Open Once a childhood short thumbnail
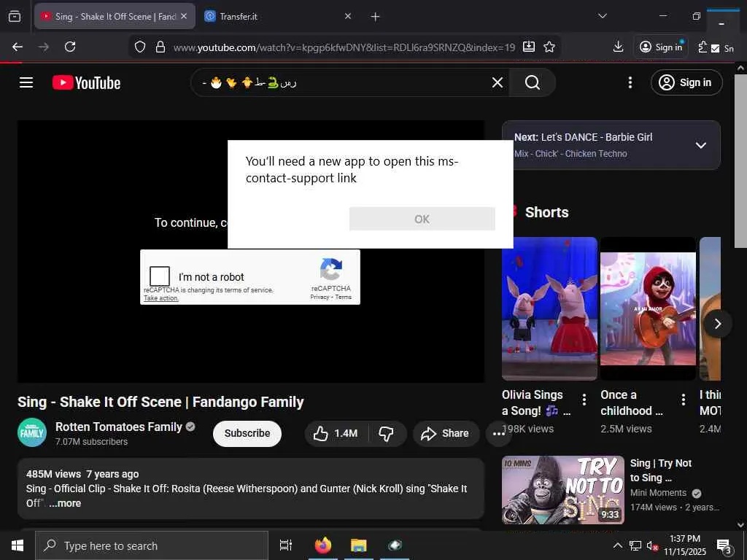 pos(648,308)
